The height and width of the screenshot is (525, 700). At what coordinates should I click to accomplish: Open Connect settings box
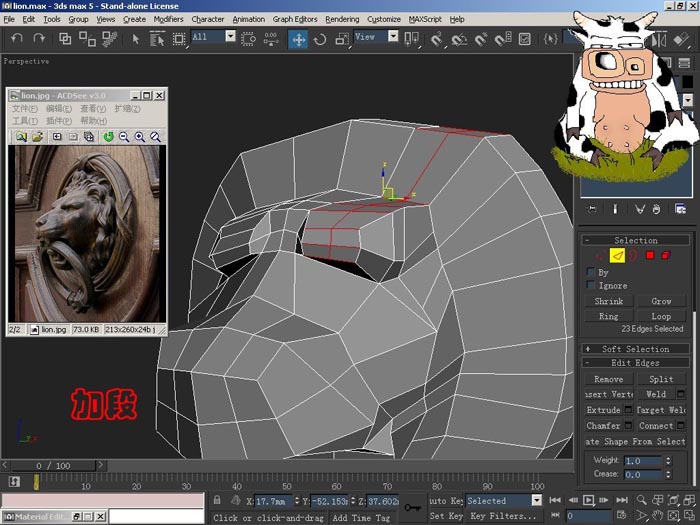pyautogui.click(x=681, y=425)
